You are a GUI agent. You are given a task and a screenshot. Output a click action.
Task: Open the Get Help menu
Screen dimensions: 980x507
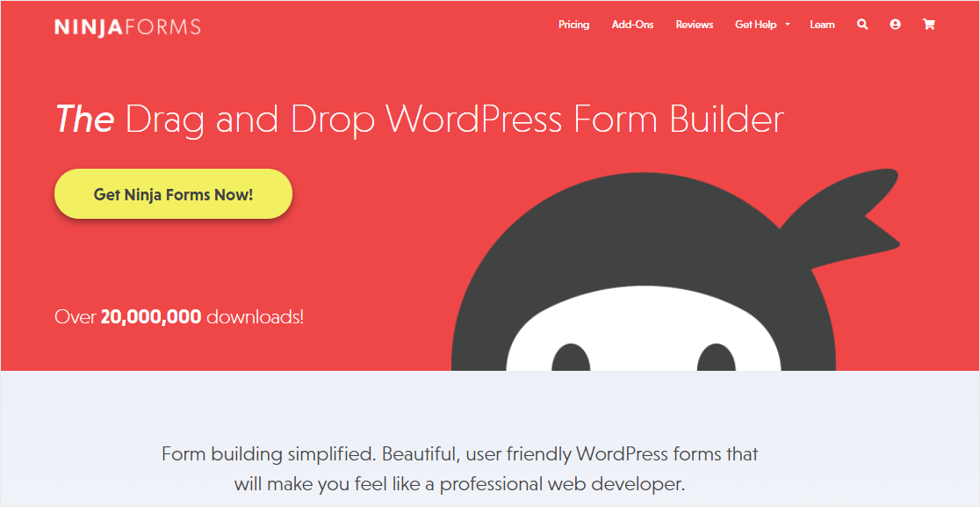pyautogui.click(x=755, y=25)
